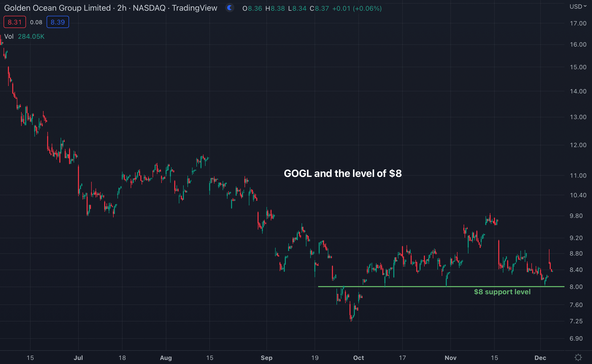Click the 284.05K volume value

click(31, 36)
